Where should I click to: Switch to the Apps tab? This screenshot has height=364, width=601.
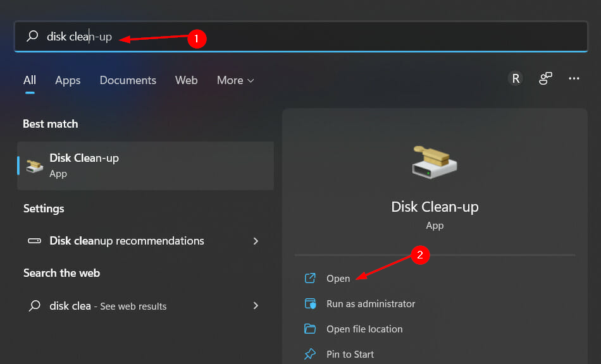click(67, 80)
